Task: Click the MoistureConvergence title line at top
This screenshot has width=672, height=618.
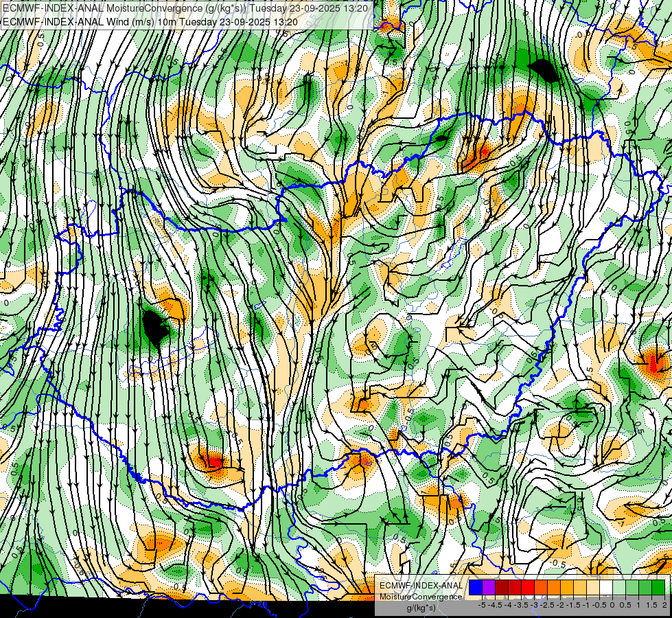Action: 185,8
